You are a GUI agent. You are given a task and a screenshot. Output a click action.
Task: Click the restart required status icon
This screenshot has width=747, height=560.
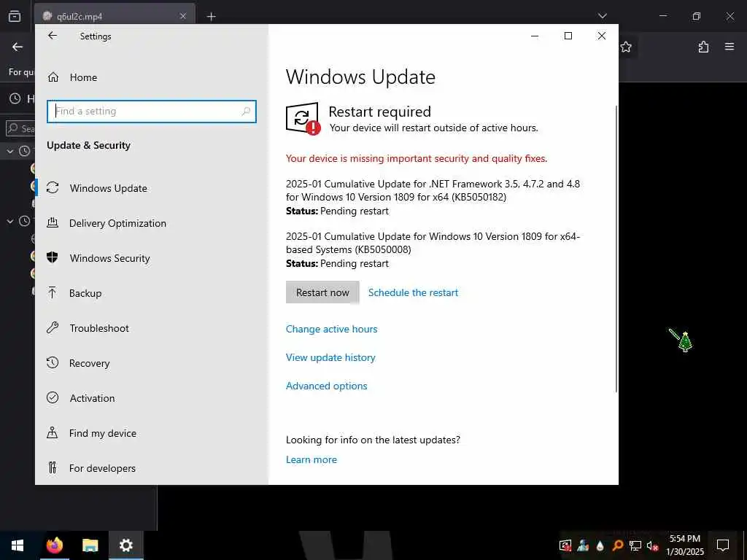coord(303,119)
